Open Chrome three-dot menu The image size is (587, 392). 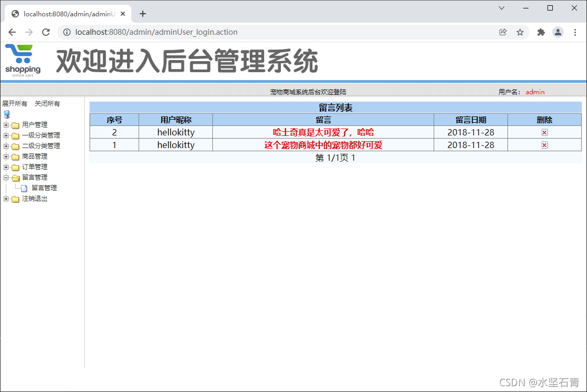575,32
